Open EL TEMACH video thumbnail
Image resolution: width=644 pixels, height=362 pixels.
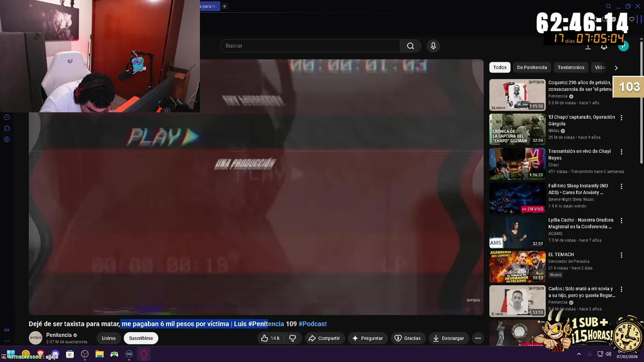point(517,266)
